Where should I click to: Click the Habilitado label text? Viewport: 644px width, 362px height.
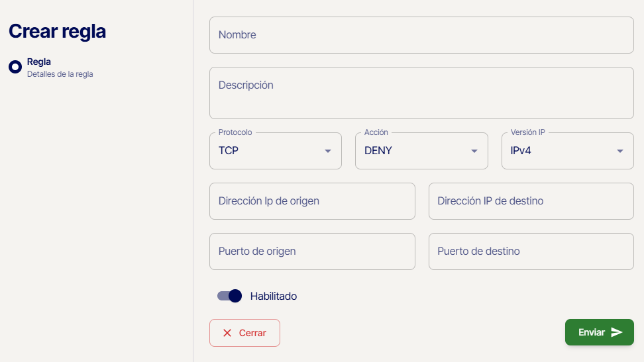pyautogui.click(x=274, y=296)
